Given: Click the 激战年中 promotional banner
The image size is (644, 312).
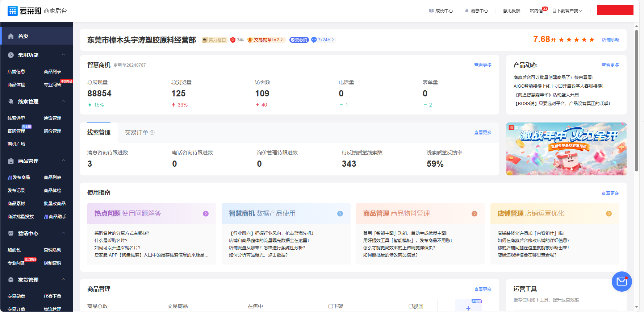Looking at the screenshot, I should click(x=566, y=149).
